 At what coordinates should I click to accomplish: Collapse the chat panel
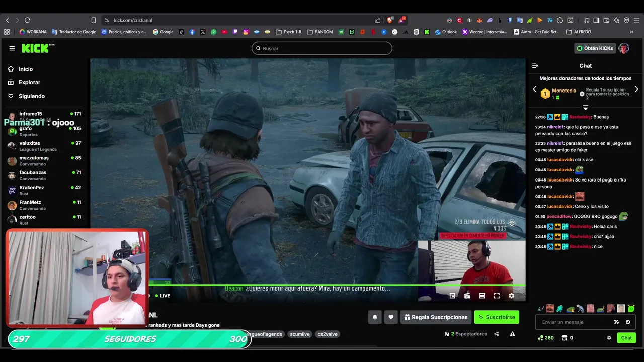(x=535, y=66)
